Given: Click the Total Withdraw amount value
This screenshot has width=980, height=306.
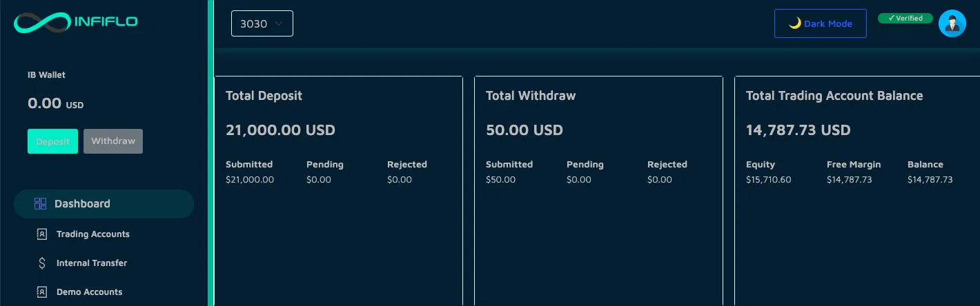Looking at the screenshot, I should 525,130.
